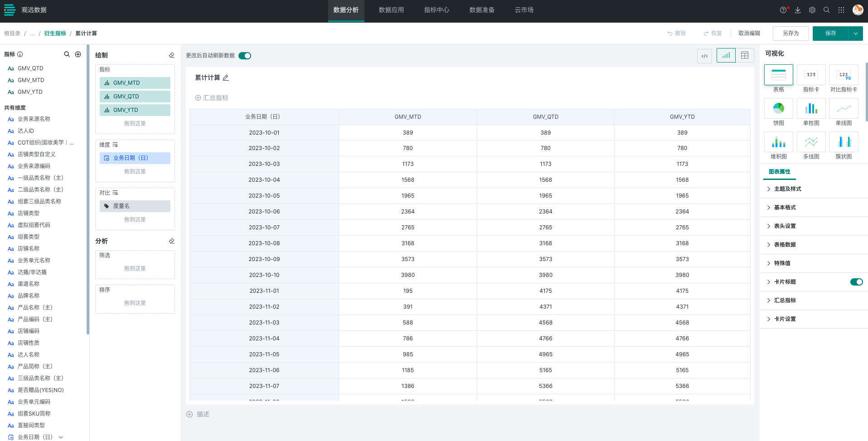Switch to the 数据准备 tab

click(482, 10)
